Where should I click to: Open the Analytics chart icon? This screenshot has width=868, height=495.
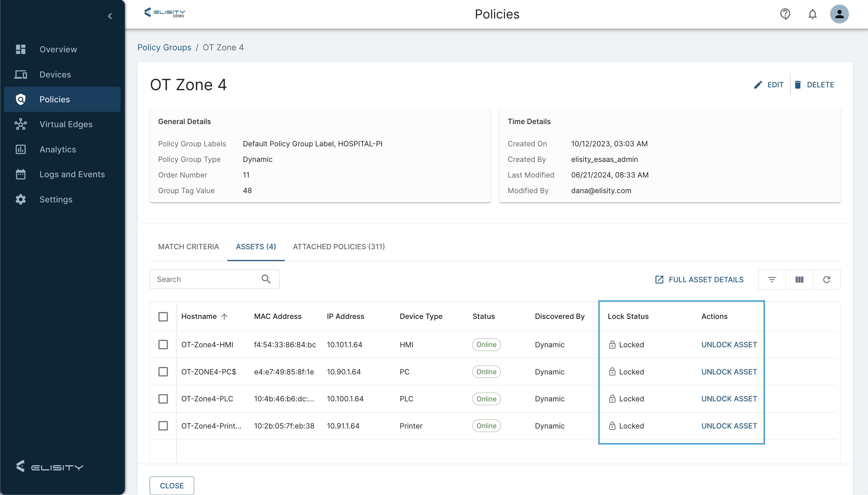pyautogui.click(x=21, y=149)
